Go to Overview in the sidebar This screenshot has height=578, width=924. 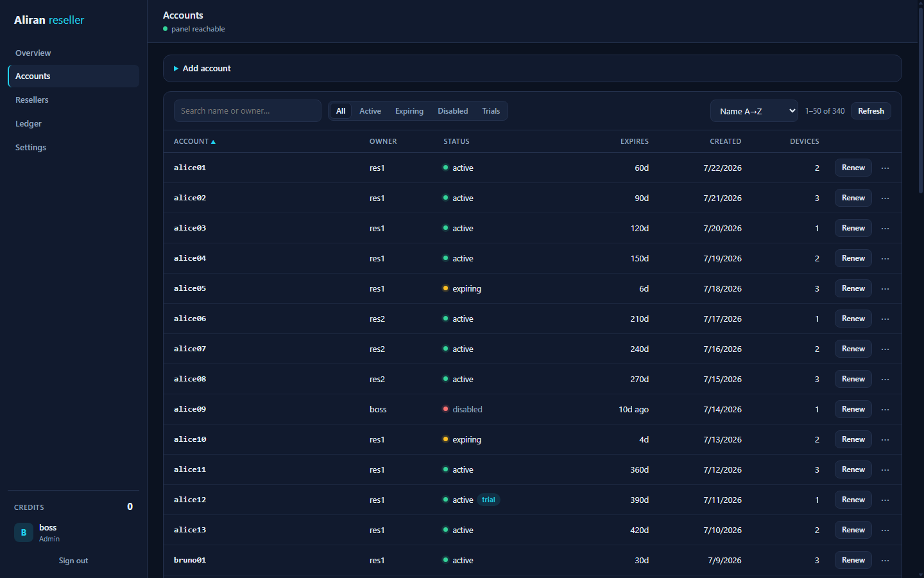[x=73, y=53]
